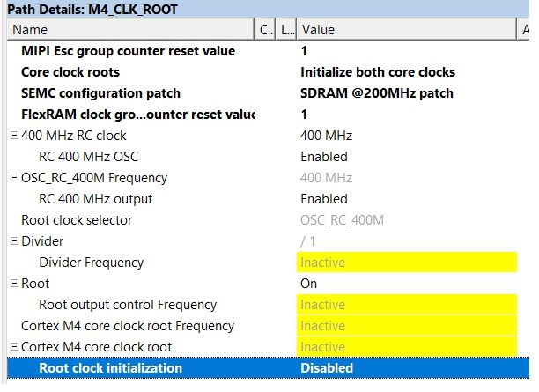Viewport: 539px width, 392px height.
Task: Click the "L..." column header
Action: (x=287, y=30)
